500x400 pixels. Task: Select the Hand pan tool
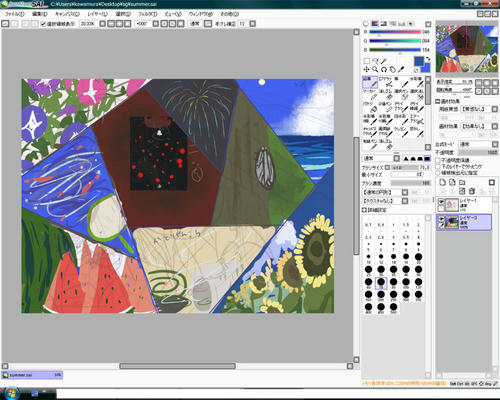tap(392, 69)
